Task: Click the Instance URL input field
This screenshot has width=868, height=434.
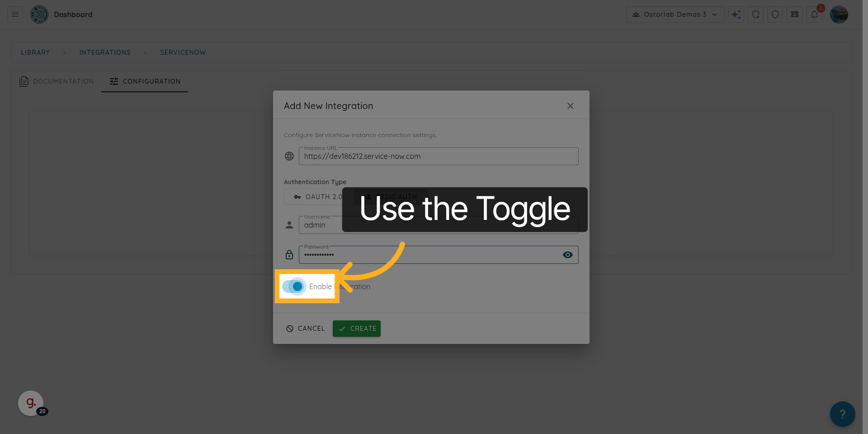Action: coord(438,156)
